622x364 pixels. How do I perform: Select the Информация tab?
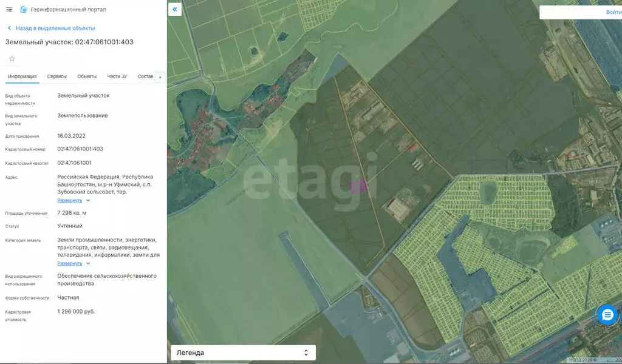pyautogui.click(x=22, y=76)
